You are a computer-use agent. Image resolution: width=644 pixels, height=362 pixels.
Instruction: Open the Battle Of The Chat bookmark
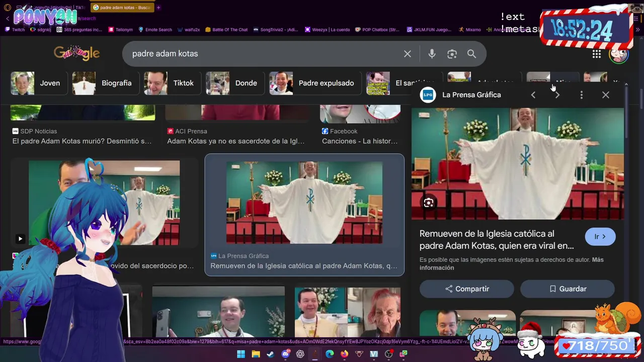tap(226, 30)
